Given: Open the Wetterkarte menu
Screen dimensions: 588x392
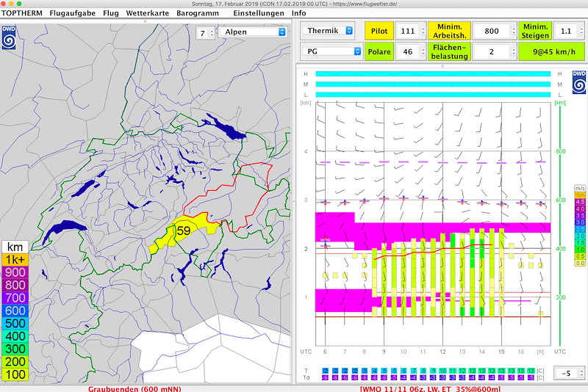Looking at the screenshot, I should (x=148, y=13).
